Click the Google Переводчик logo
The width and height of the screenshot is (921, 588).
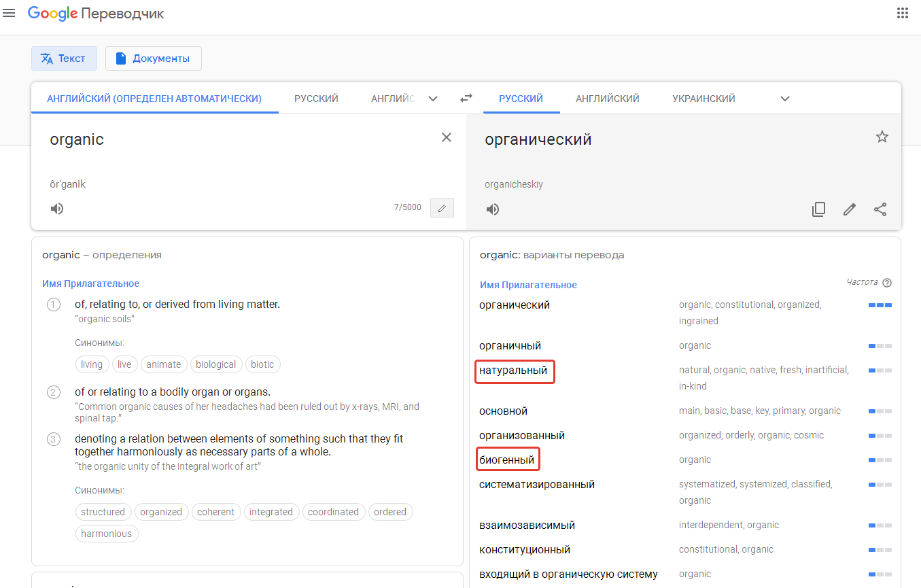pyautogui.click(x=96, y=14)
